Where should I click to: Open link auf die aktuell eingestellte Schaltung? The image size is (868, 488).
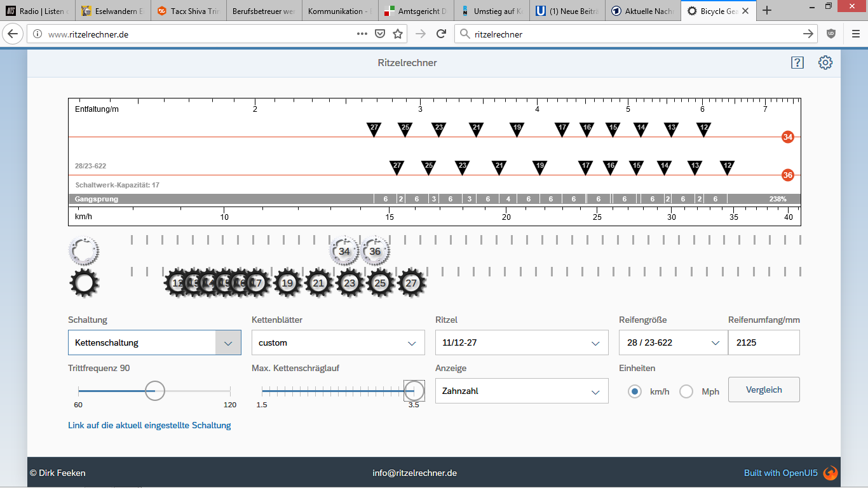149,425
